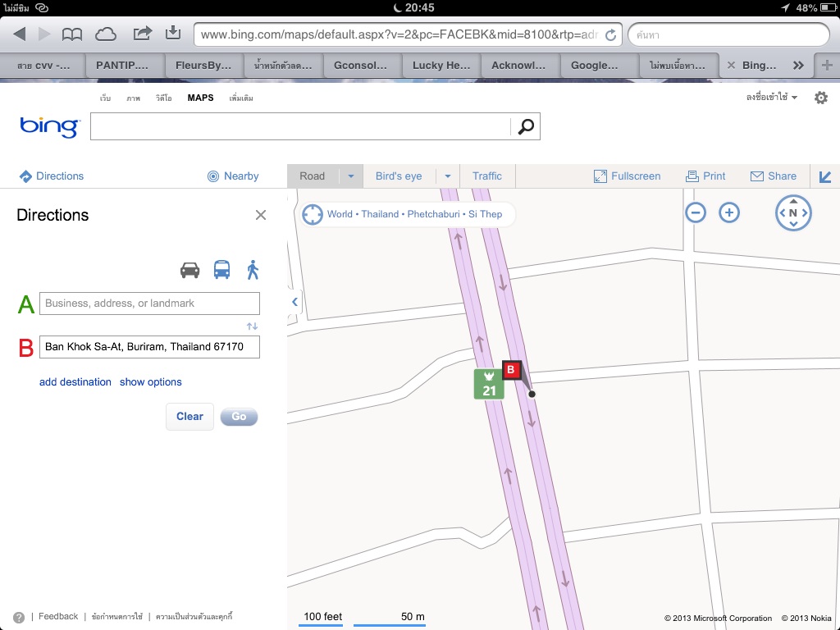Expand the Bird's eye dropdown arrow
Viewport: 840px width, 630px height.
tap(448, 176)
